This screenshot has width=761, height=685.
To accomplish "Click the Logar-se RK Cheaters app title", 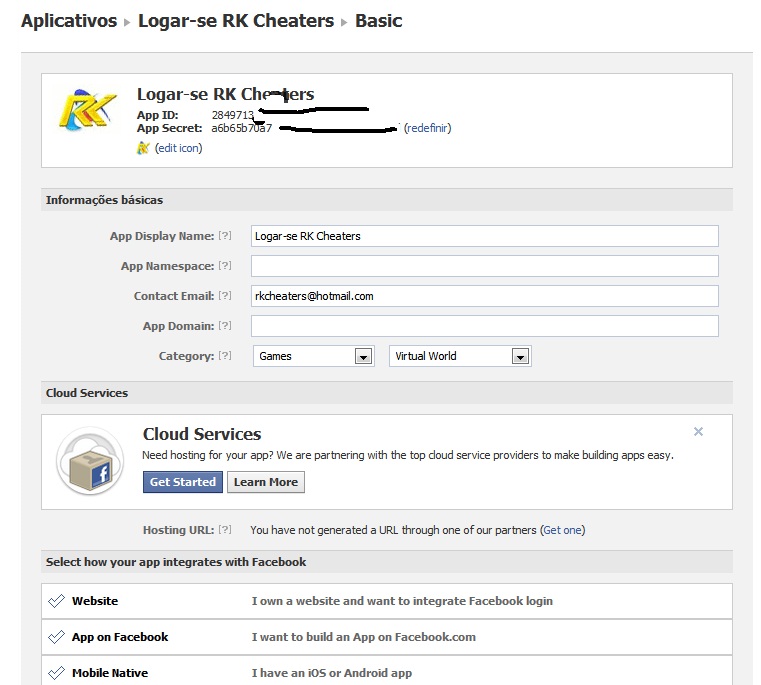I will (x=226, y=94).
